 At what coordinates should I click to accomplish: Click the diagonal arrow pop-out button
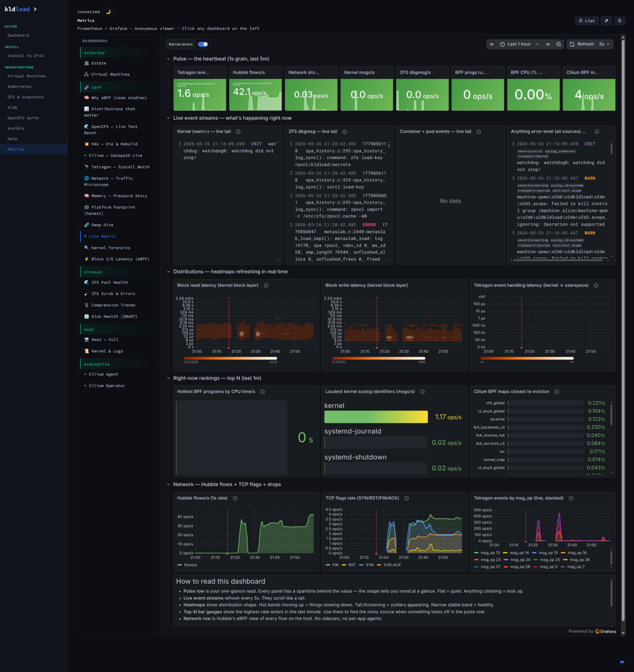[x=606, y=20]
